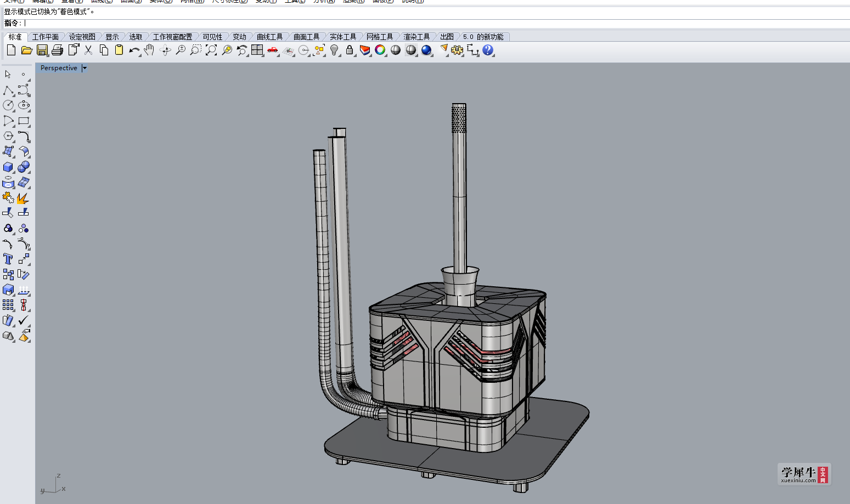Click the Explode orange burst icon
The width and height of the screenshot is (850, 504).
click(x=24, y=197)
